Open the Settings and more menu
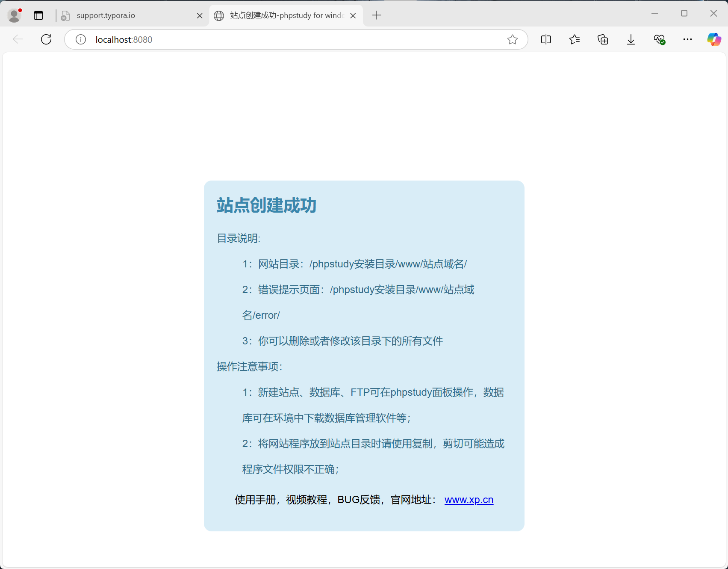Image resolution: width=728 pixels, height=569 pixels. pos(687,39)
